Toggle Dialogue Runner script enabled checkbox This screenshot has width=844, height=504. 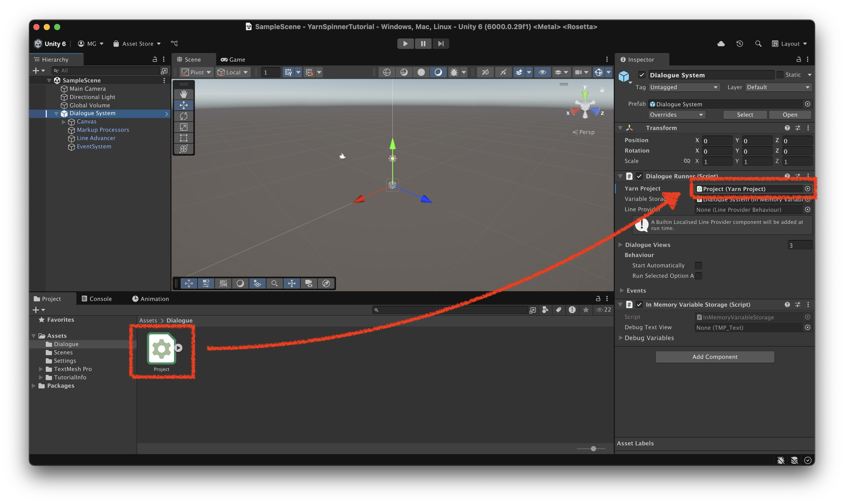639,176
